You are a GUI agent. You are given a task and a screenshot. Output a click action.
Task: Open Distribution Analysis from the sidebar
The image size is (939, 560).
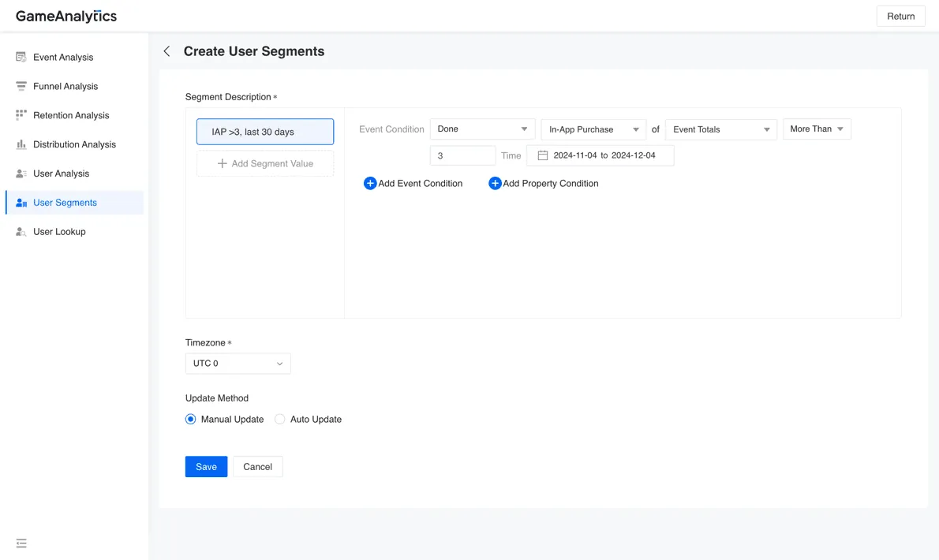coord(75,144)
